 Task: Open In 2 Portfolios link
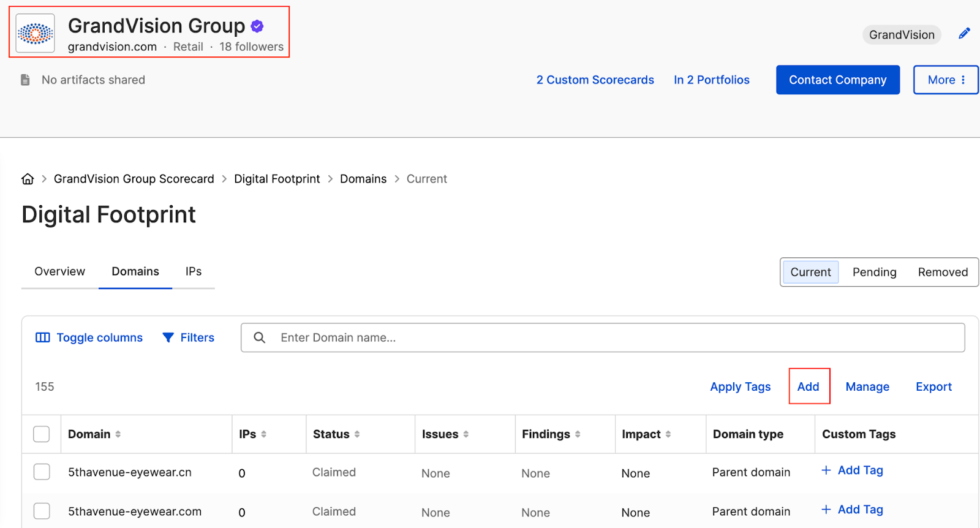point(712,80)
